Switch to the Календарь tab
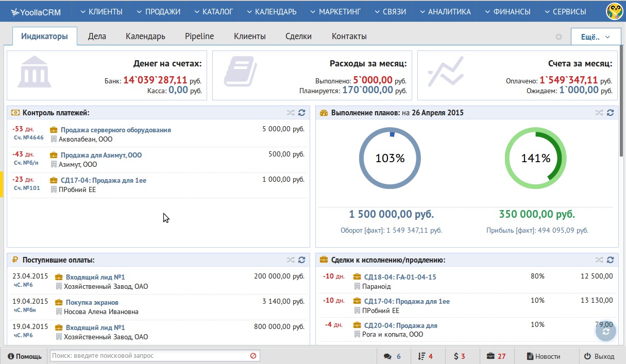The height and width of the screenshot is (364, 626). [145, 37]
